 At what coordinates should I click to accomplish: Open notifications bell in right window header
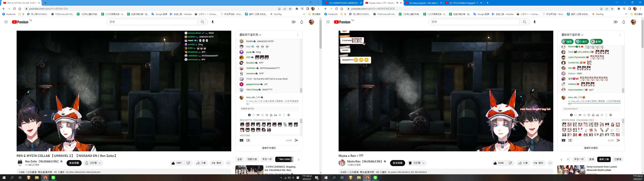[x=624, y=22]
